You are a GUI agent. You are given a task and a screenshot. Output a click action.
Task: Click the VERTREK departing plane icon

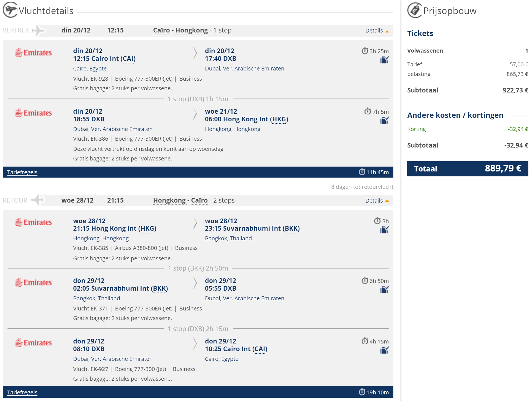tap(38, 30)
